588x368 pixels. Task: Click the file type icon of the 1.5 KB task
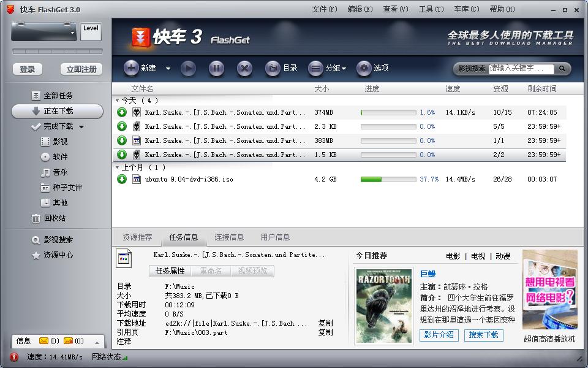coord(137,155)
